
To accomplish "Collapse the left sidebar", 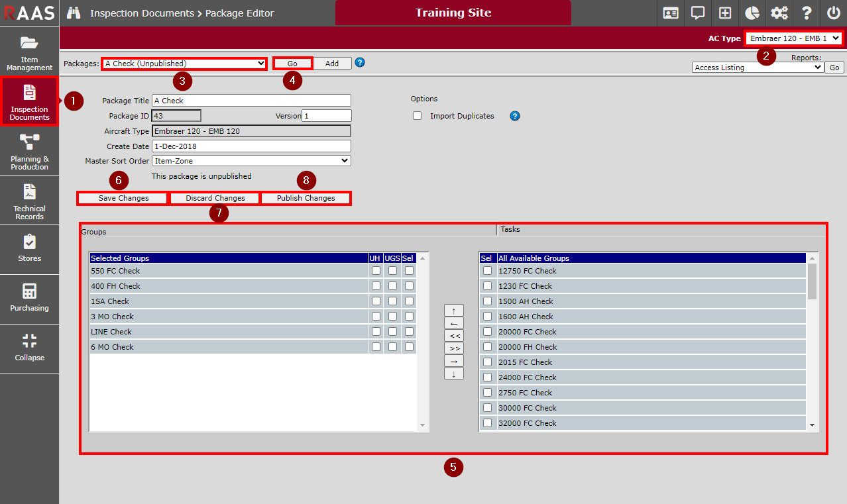I will click(29, 348).
